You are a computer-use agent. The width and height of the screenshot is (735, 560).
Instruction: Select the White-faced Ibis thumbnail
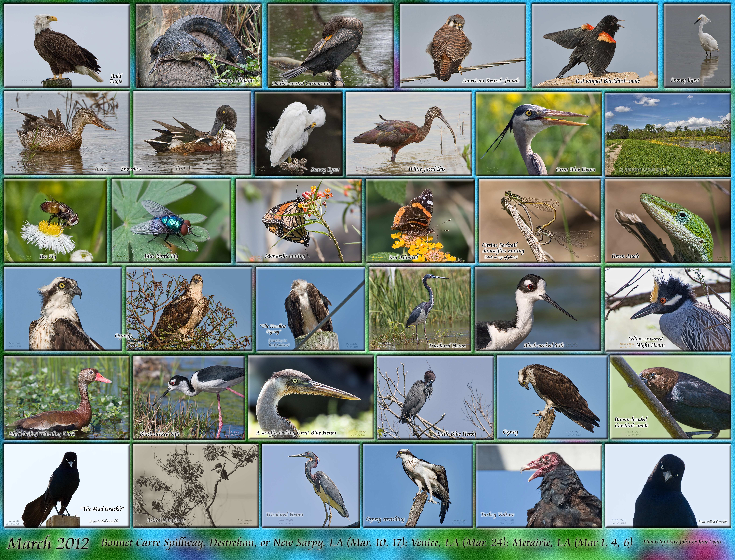point(409,133)
